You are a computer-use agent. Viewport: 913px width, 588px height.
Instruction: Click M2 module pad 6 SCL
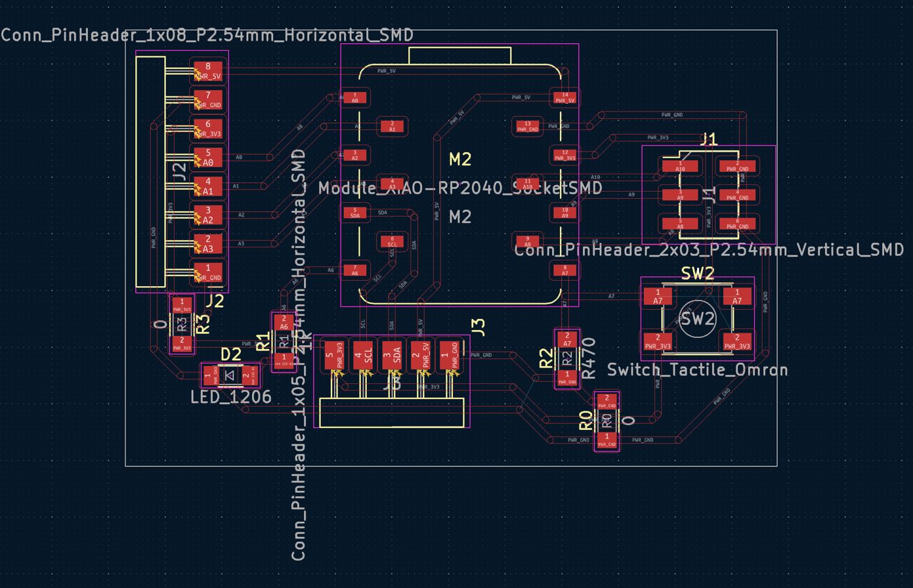[x=393, y=241]
